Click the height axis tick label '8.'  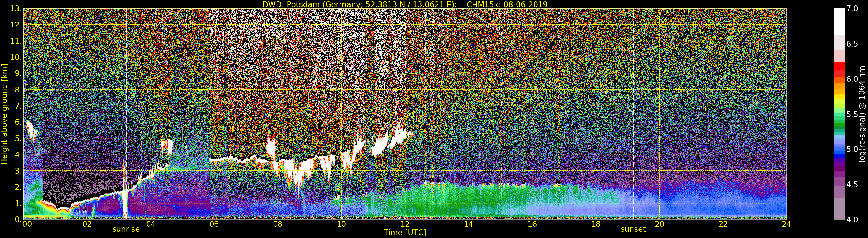(18, 90)
